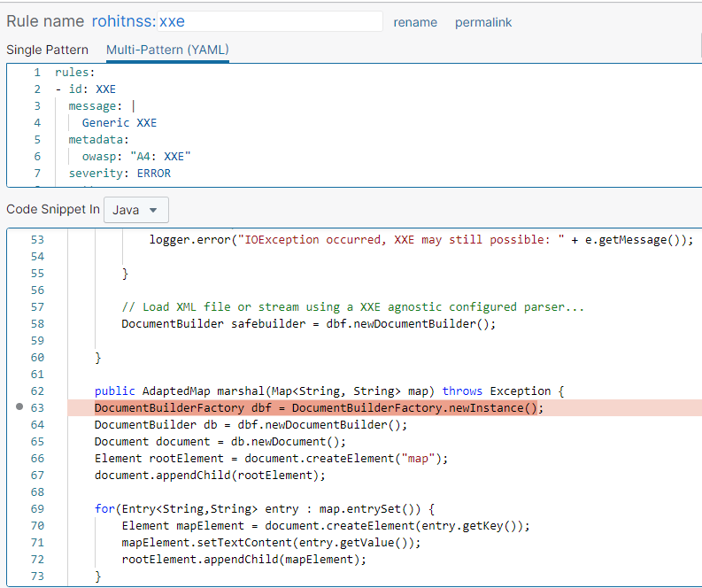The width and height of the screenshot is (702, 588).
Task: Click the 'Load XML file' comment line
Action: pyautogui.click(x=352, y=307)
